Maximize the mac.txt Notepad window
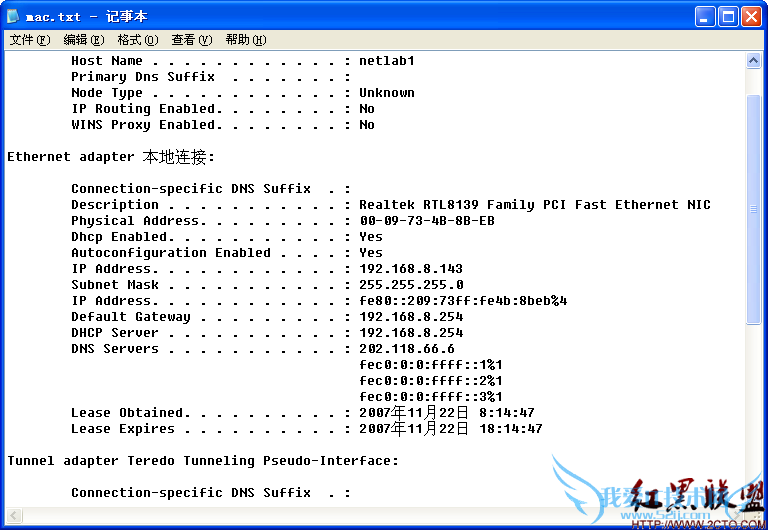 (x=728, y=17)
